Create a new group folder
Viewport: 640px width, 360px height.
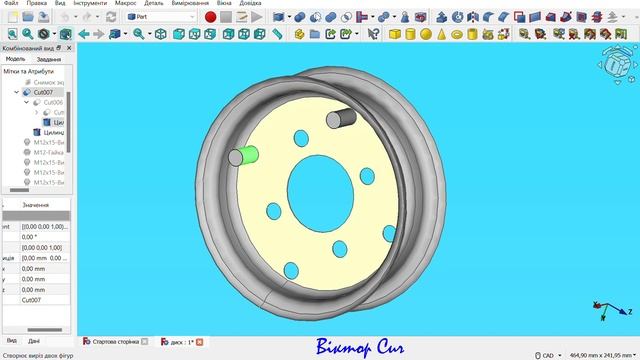tap(315, 34)
